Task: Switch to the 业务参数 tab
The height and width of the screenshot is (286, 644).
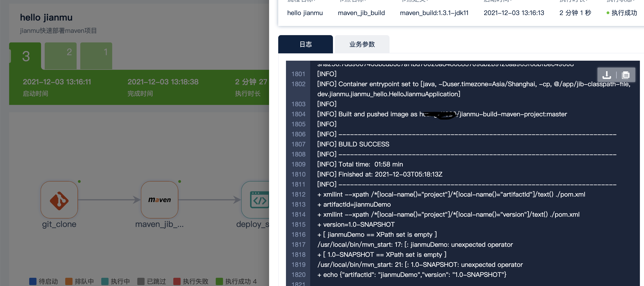Action: click(x=362, y=44)
